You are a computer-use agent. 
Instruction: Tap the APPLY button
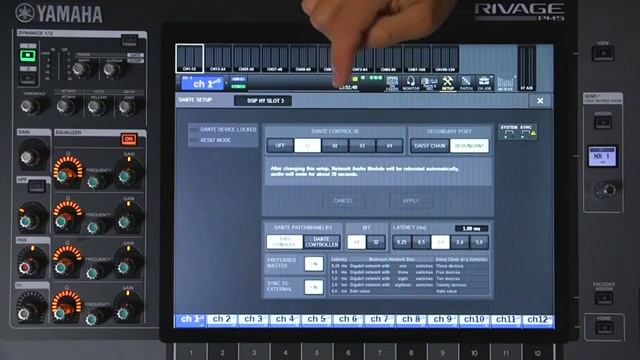[x=411, y=200]
